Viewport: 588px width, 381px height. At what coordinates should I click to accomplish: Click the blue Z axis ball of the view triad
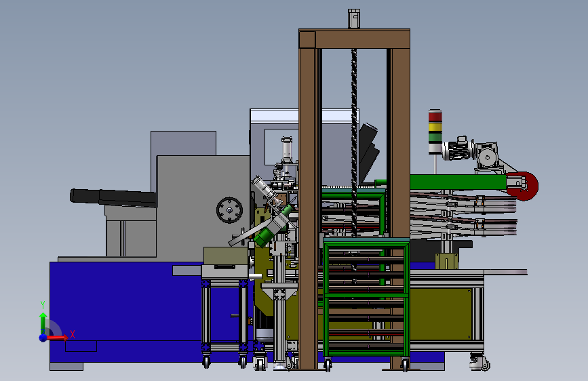[x=43, y=338]
